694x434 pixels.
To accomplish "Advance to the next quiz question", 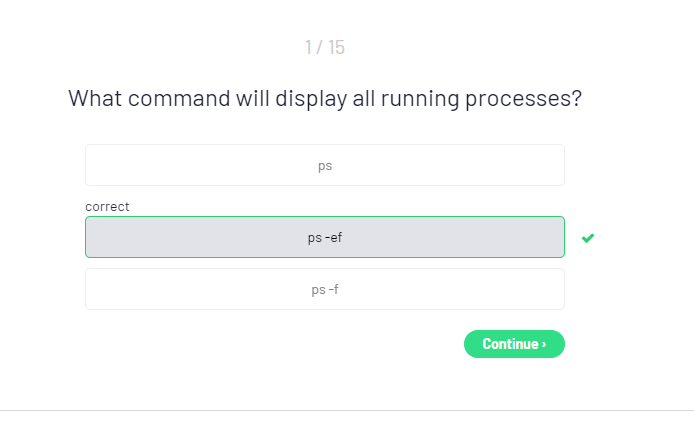I will (x=514, y=344).
